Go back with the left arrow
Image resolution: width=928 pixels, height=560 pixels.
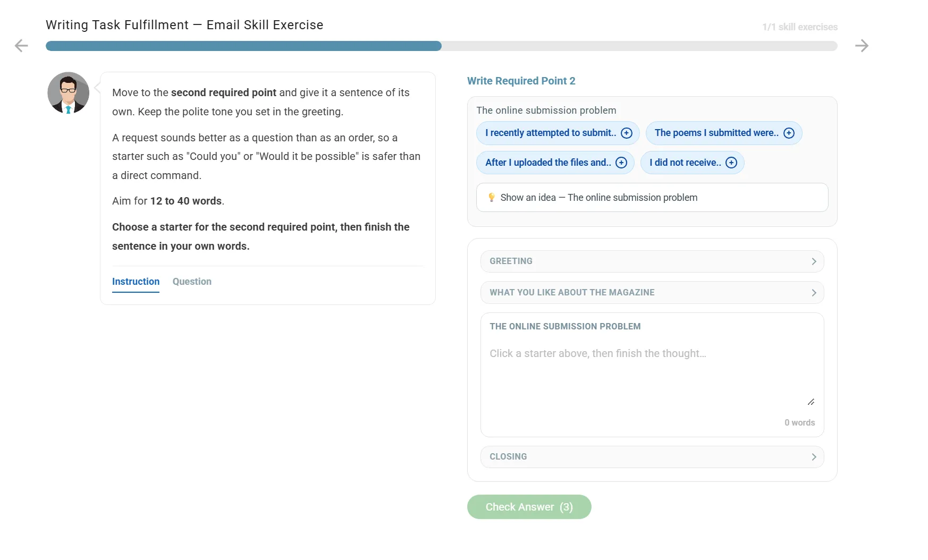pos(21,46)
